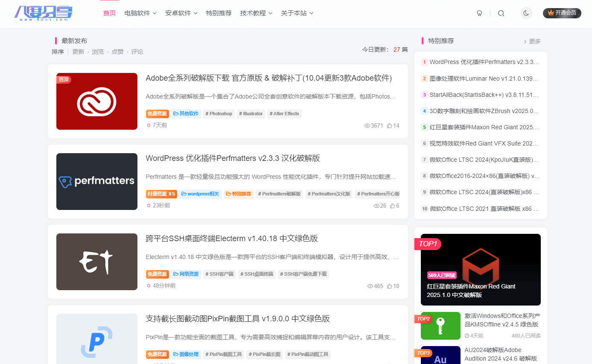Click the search icon in the header

click(x=501, y=13)
